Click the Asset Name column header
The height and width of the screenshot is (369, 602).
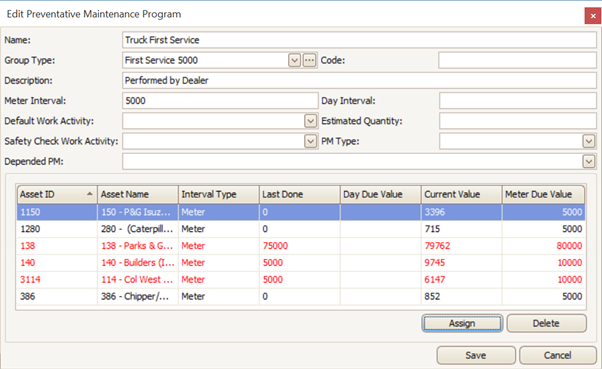coord(138,194)
